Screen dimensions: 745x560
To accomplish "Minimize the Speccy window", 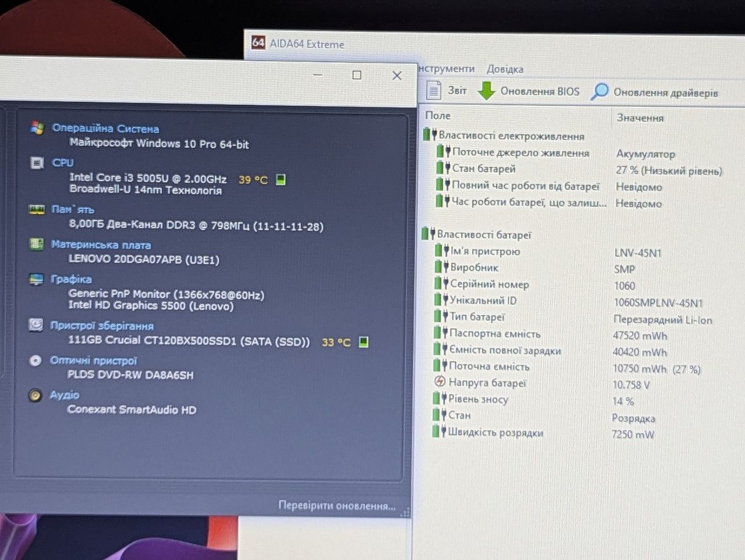I will (318, 74).
